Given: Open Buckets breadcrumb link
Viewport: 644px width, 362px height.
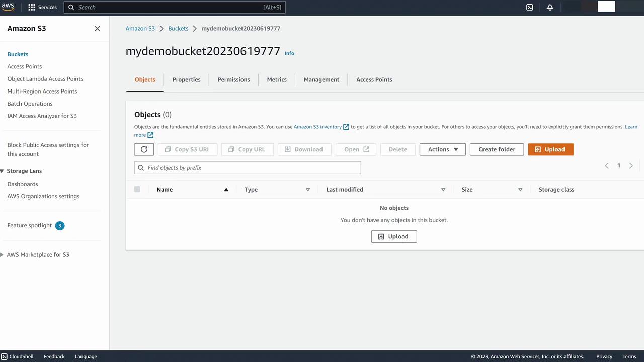Looking at the screenshot, I should pyautogui.click(x=178, y=29).
